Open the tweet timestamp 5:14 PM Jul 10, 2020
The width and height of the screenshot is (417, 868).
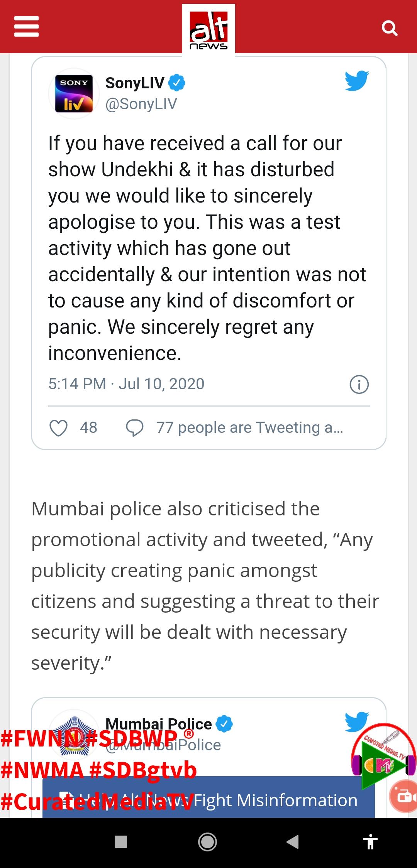126,384
